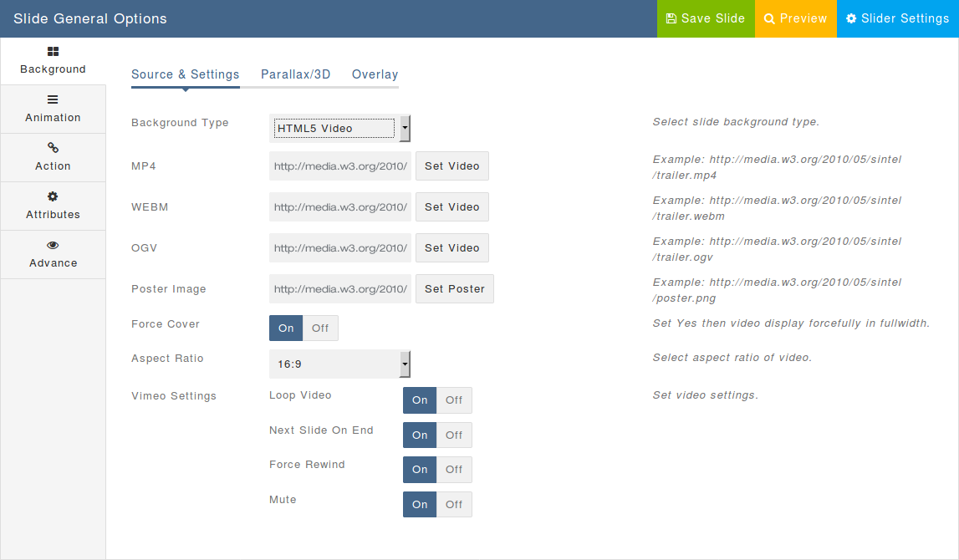Click the OGV video URL field
The image size is (959, 560).
340,247
